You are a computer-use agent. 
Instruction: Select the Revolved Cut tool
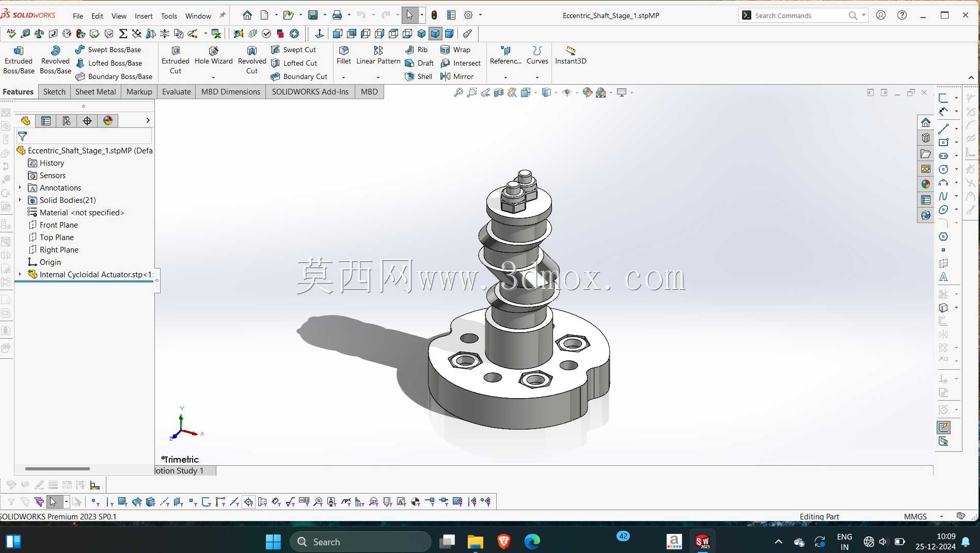252,60
